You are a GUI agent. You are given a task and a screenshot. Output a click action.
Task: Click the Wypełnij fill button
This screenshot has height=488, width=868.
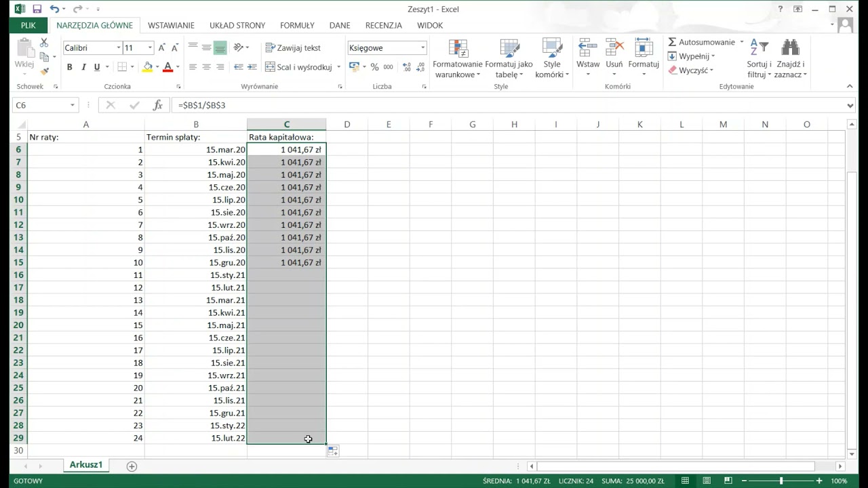point(691,56)
